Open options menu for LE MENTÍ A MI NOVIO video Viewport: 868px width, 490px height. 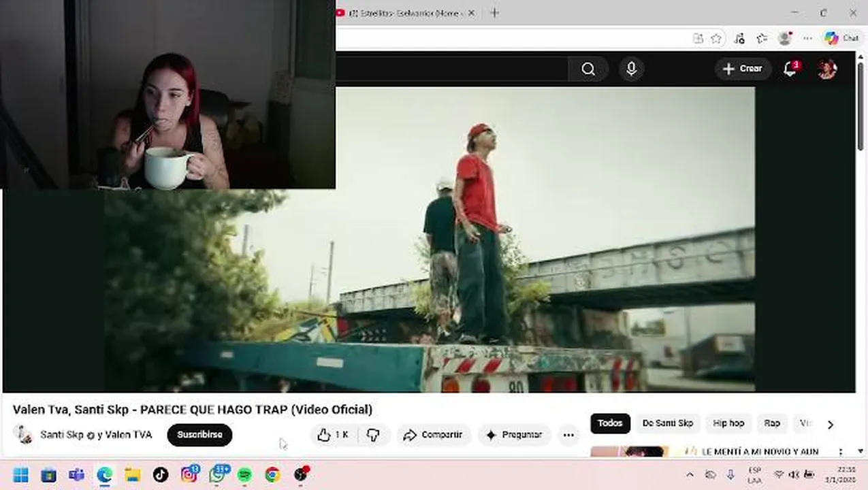coord(841,452)
